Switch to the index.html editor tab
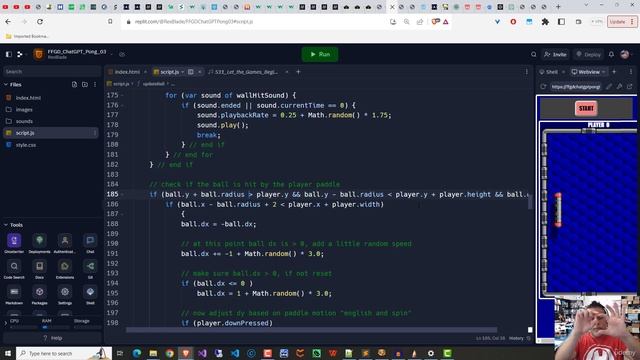 [127, 72]
